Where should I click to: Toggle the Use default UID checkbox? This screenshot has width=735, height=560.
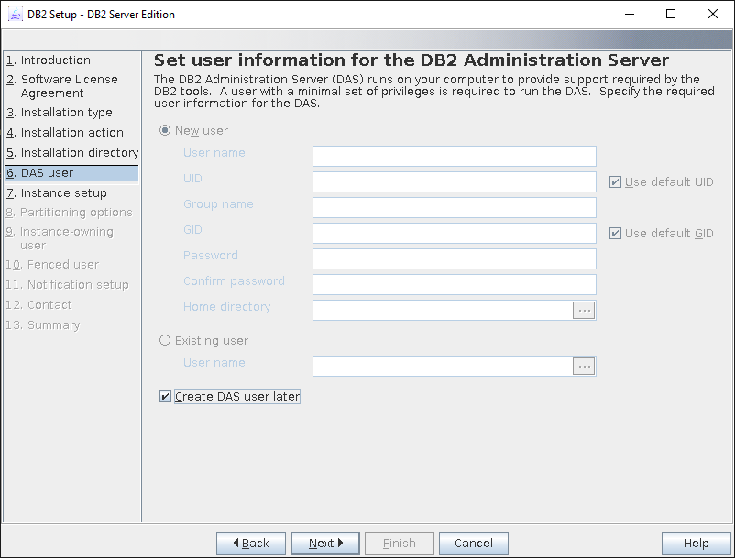coord(615,182)
